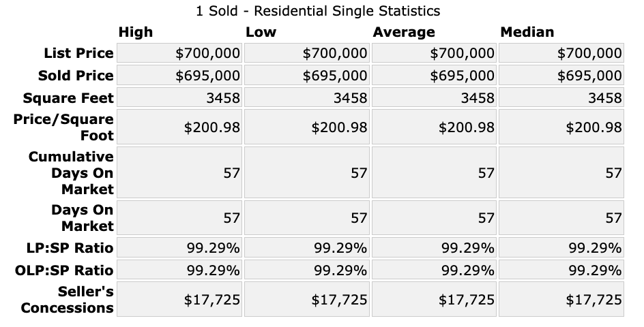The height and width of the screenshot is (327, 644).
Task: Select the Average LP:SP Ratio cell
Action: coord(433,247)
